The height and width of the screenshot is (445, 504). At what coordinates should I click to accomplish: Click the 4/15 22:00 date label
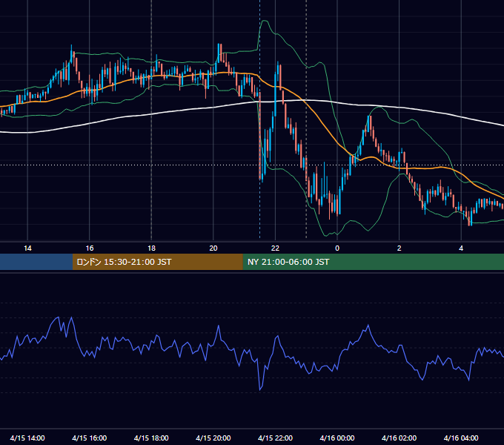pyautogui.click(x=275, y=438)
